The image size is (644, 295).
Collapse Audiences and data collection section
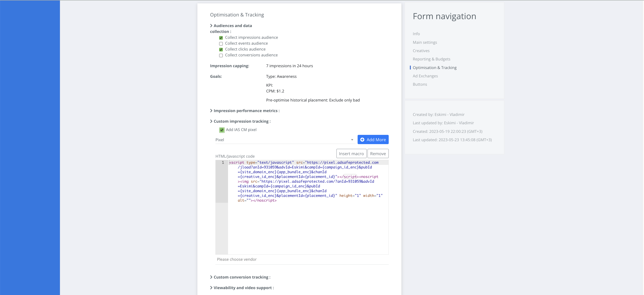click(x=231, y=28)
